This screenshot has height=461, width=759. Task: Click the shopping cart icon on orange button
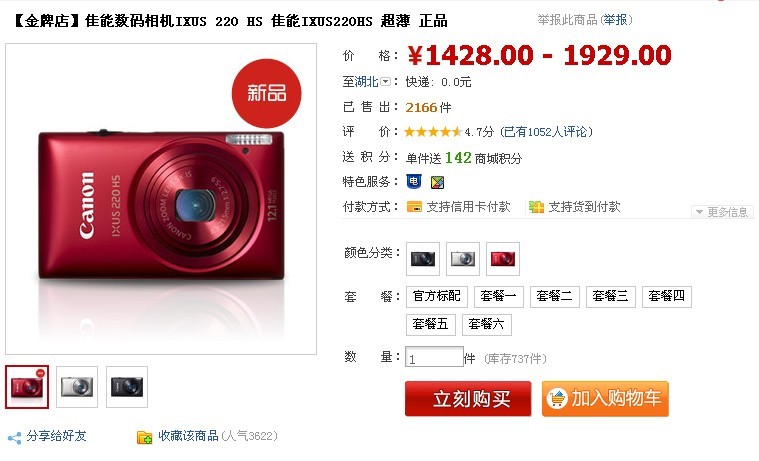click(557, 399)
